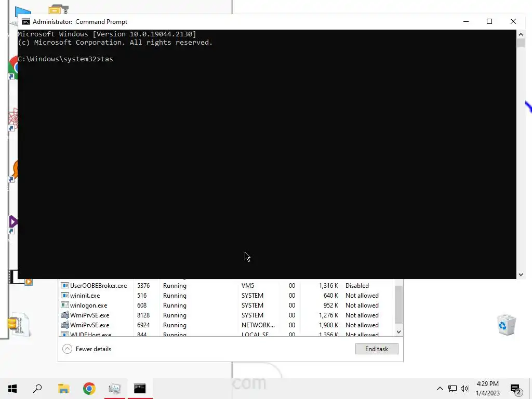Open taskbar search magnifier
The width and height of the screenshot is (532, 399).
click(x=37, y=389)
